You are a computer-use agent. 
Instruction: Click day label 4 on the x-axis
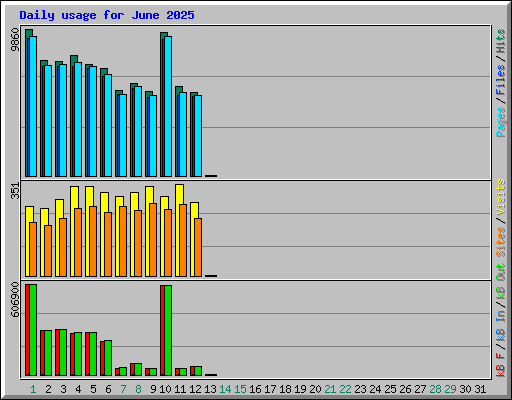78,389
